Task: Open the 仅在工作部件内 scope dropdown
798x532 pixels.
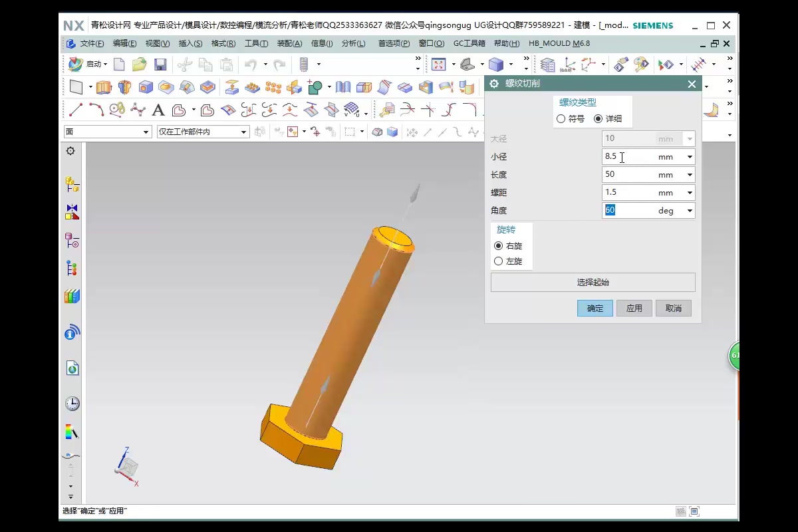Action: point(203,132)
